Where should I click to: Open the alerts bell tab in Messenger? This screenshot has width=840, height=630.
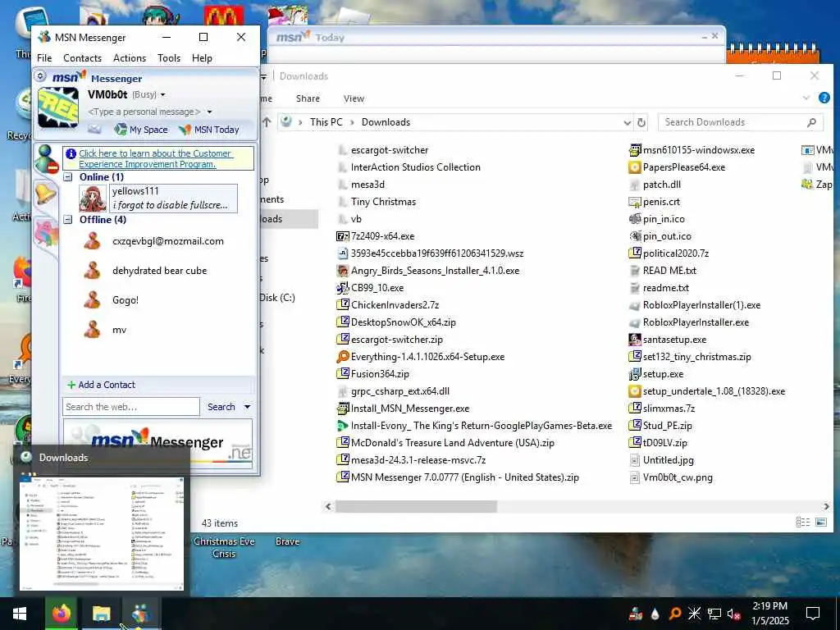[x=46, y=194]
